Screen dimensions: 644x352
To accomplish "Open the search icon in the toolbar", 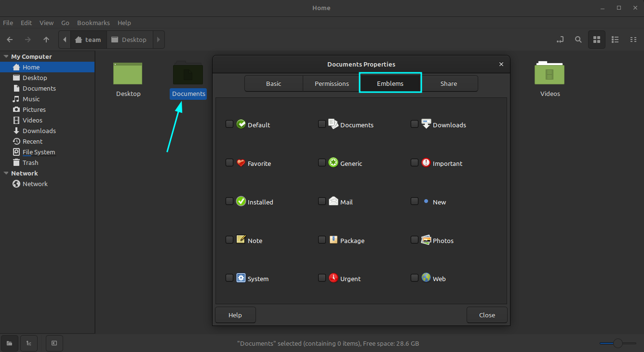I will coord(578,40).
